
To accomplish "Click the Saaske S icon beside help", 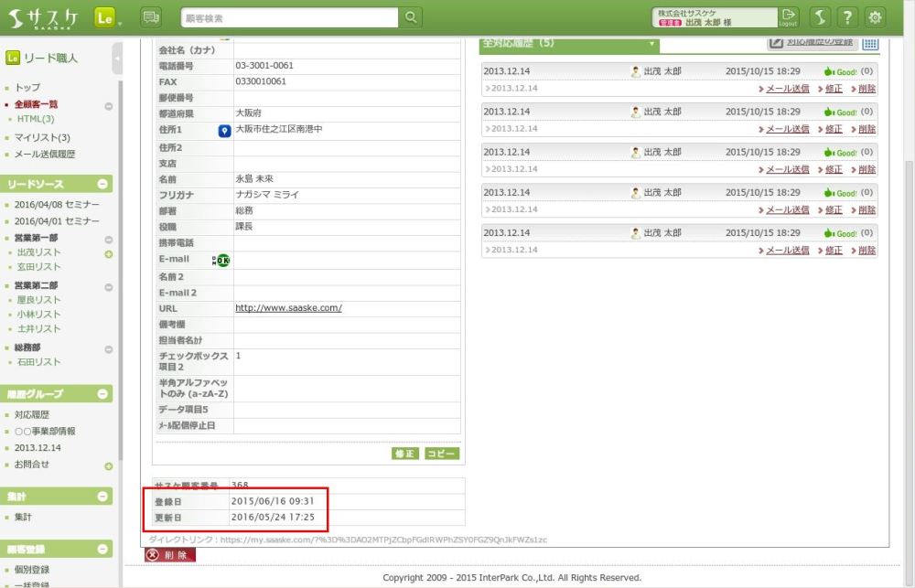I will [820, 17].
